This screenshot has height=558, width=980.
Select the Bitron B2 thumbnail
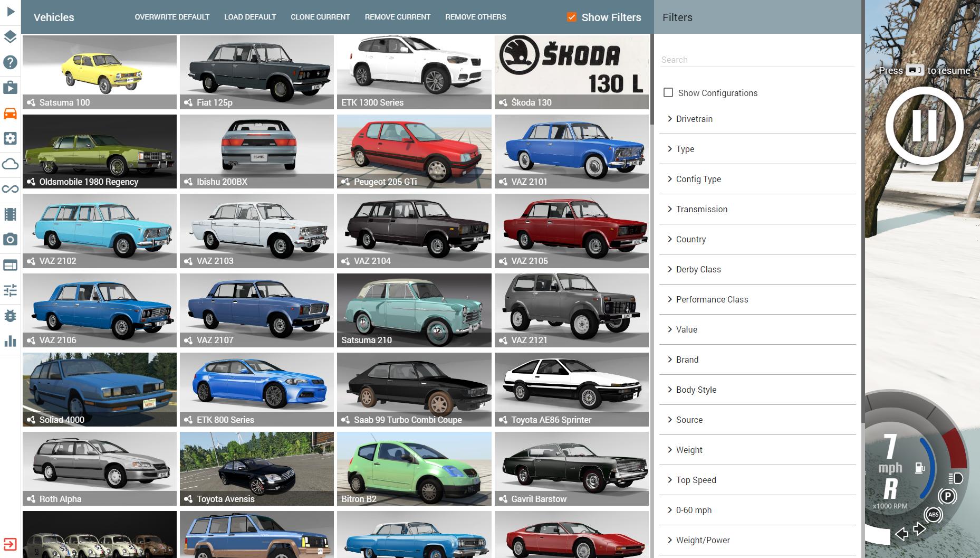[x=414, y=469]
